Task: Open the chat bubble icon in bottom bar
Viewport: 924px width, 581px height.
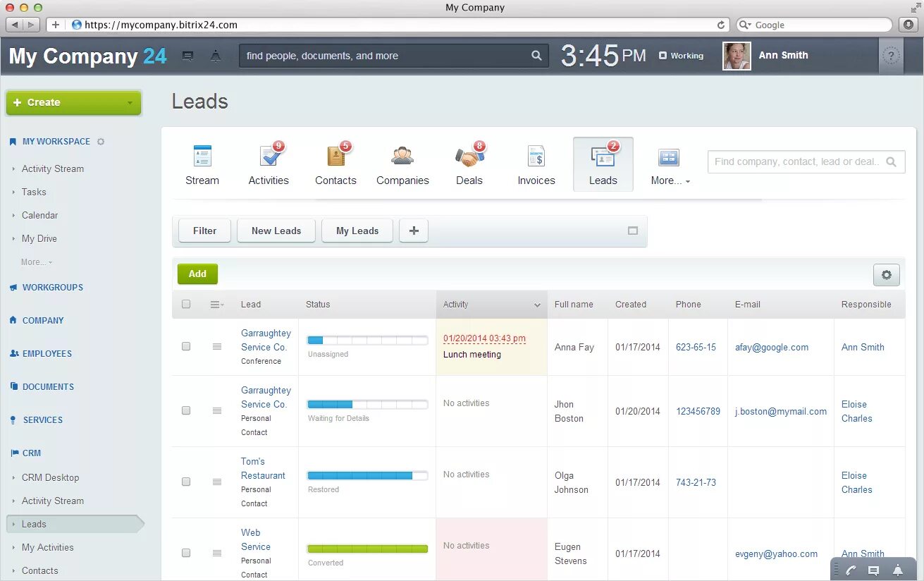Action: coord(874,570)
